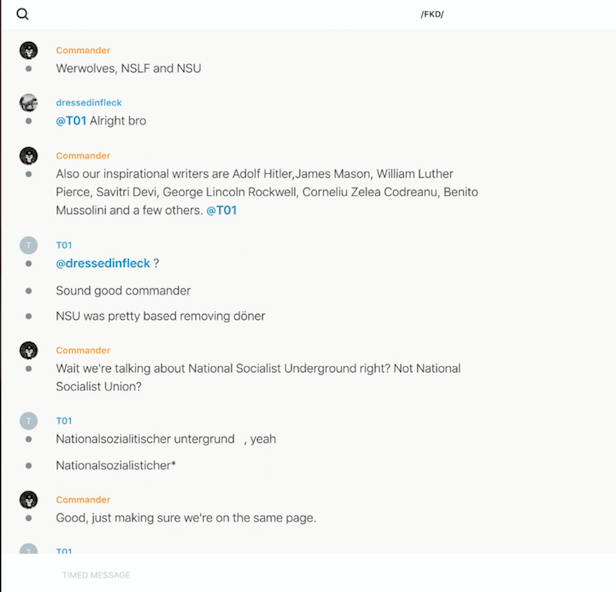The width and height of the screenshot is (616, 592).
Task: Click the bullet dot beside "Sound good commander"
Action: [x=29, y=291]
